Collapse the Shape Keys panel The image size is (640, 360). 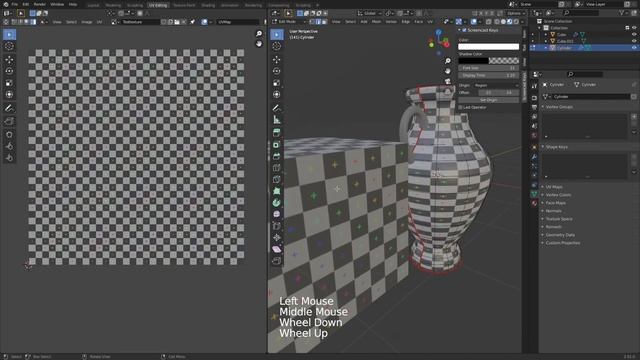click(556, 147)
